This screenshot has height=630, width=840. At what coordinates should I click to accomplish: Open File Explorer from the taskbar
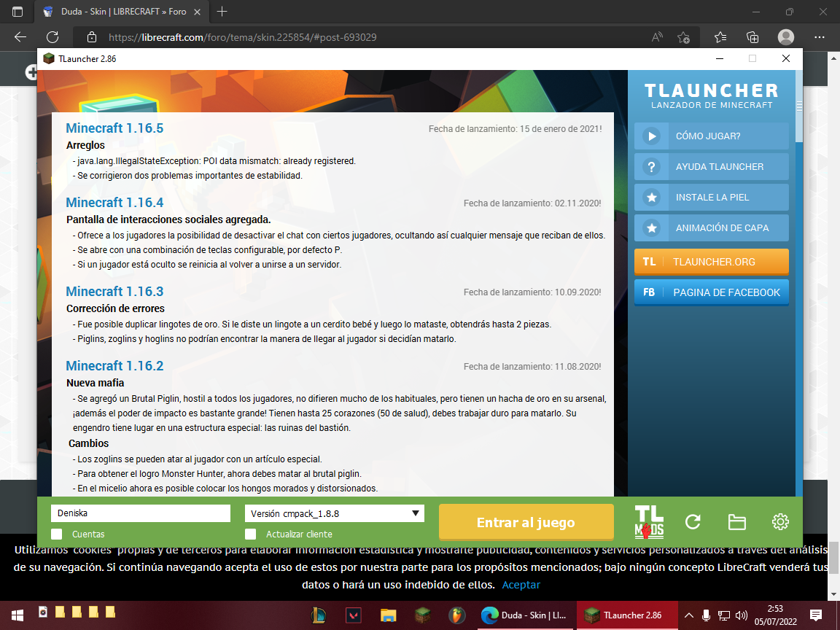[389, 615]
